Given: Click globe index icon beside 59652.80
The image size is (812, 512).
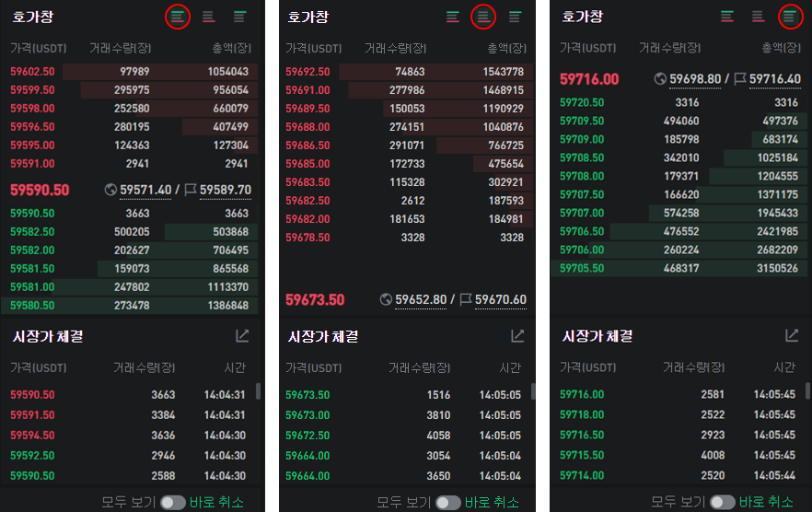Looking at the screenshot, I should (386, 299).
